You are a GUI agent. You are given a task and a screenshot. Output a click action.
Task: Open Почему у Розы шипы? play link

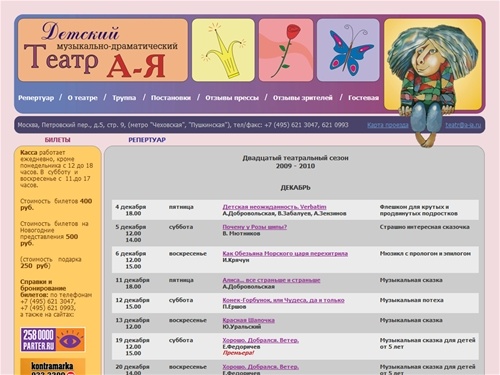pyautogui.click(x=255, y=227)
